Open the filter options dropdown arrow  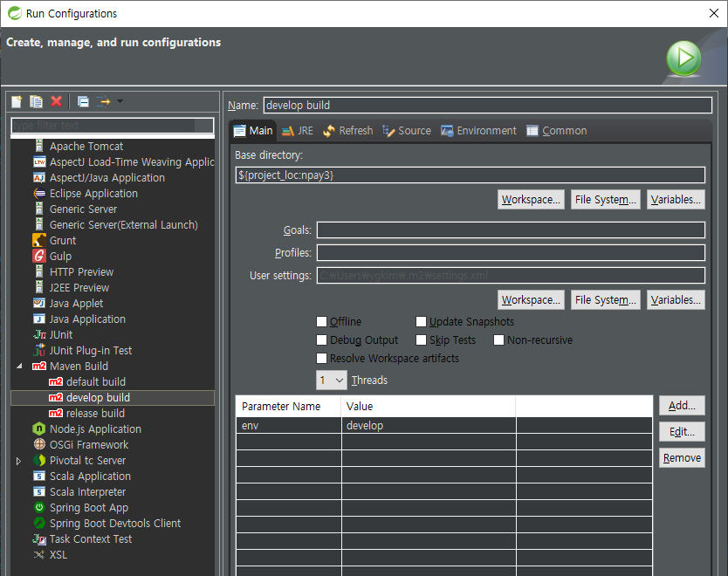click(x=120, y=101)
